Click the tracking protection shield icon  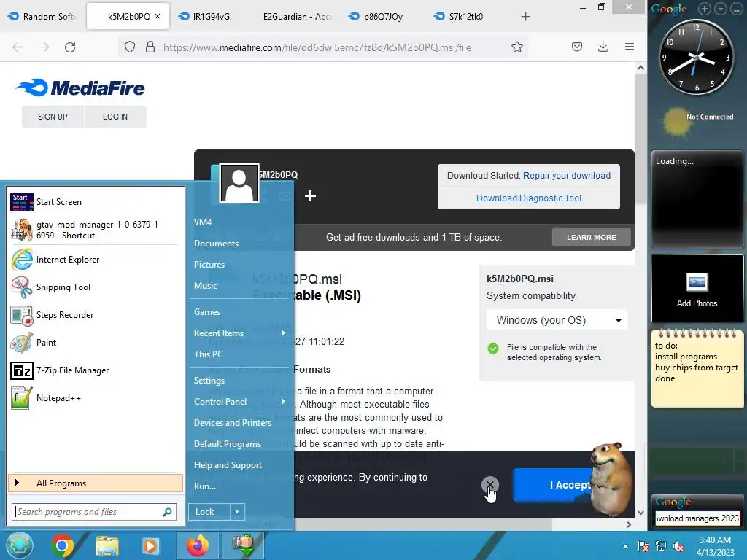(130, 47)
